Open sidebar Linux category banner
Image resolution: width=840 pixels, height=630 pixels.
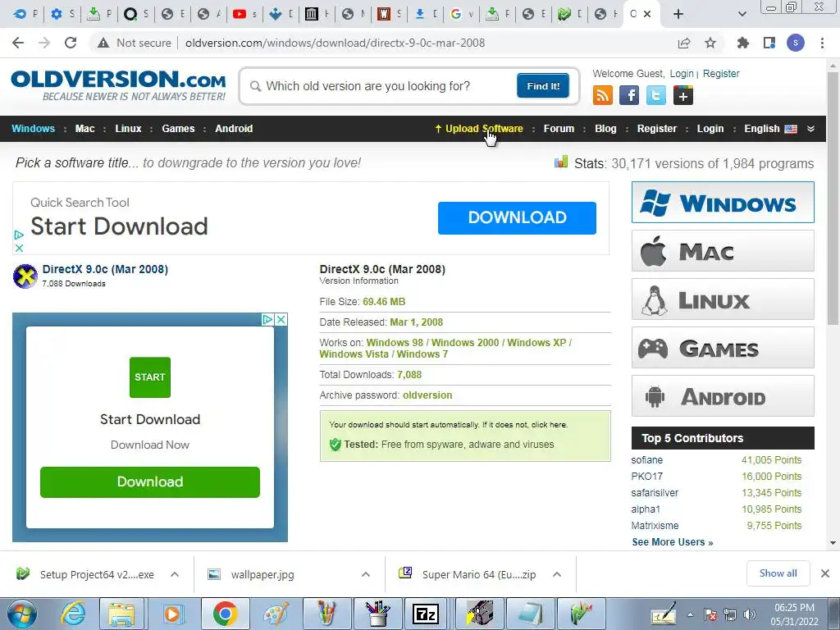pos(723,299)
